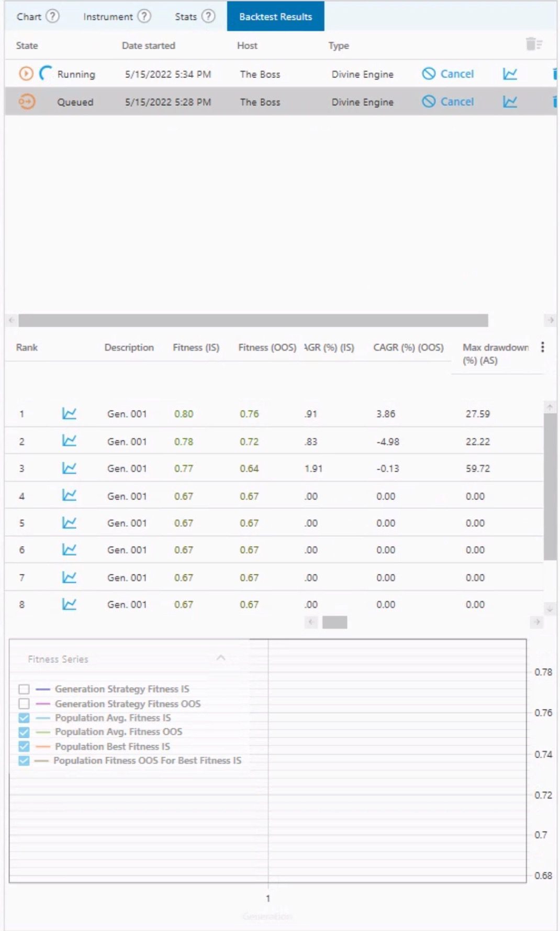Click the results table horizontal scrollbar thumb
This screenshot has width=560, height=931.
coord(334,622)
